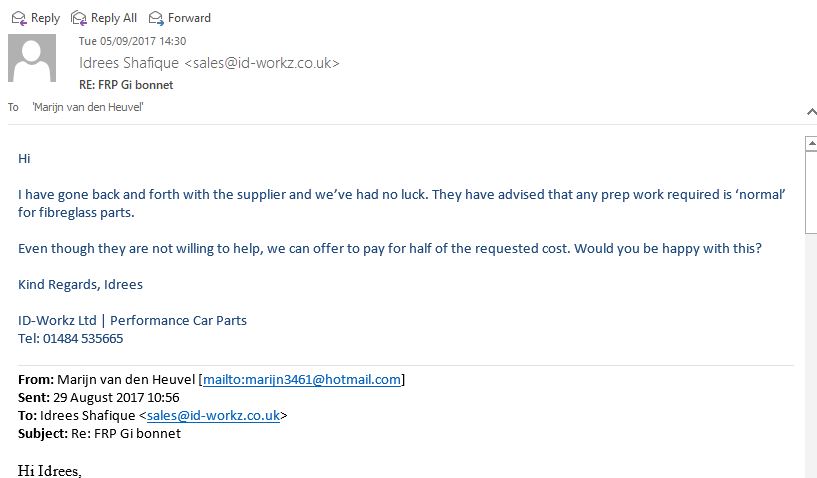Click the recipient 'Marijn van den Heuvel'
The height and width of the screenshot is (478, 817).
[88, 107]
